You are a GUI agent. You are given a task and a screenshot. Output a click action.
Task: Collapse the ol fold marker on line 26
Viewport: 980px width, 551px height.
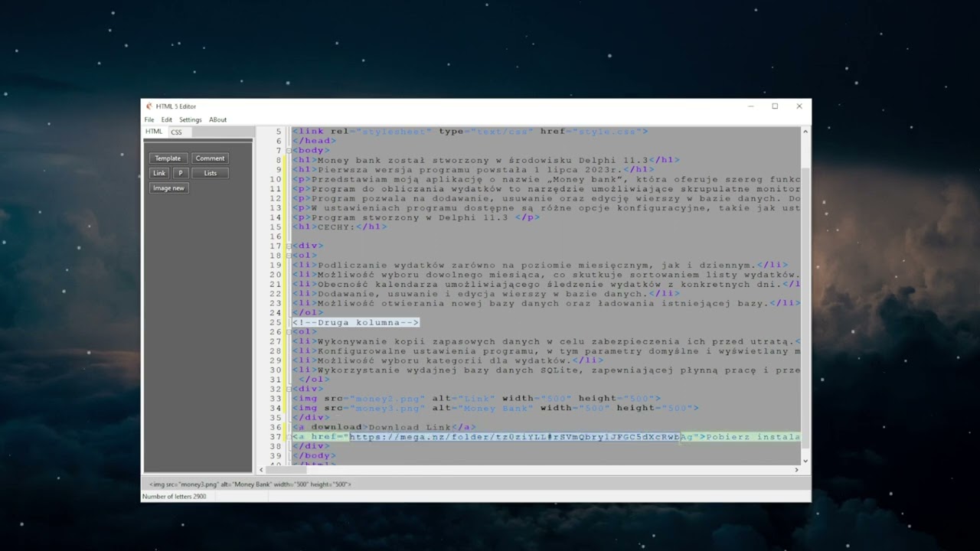[289, 332]
